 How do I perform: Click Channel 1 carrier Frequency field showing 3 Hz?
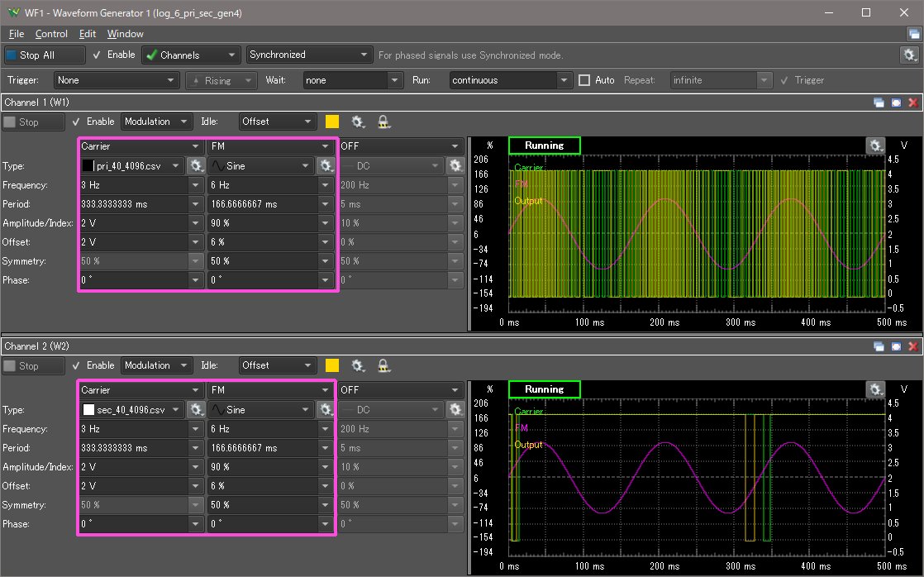(133, 185)
